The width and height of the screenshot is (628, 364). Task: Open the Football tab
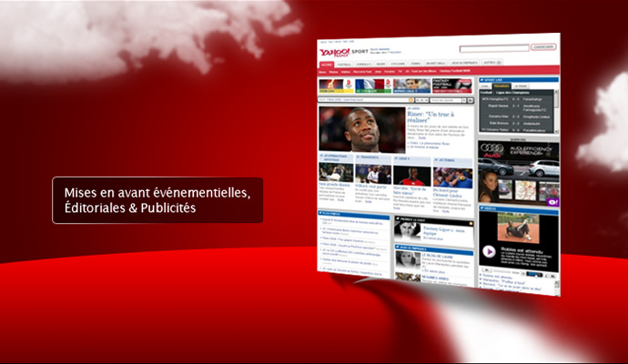point(344,65)
